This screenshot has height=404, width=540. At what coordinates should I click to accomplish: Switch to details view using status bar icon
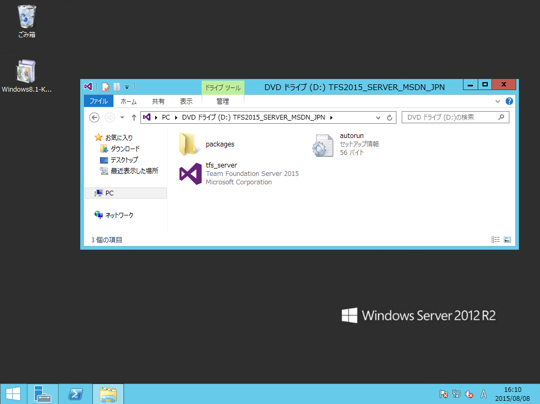coord(495,239)
